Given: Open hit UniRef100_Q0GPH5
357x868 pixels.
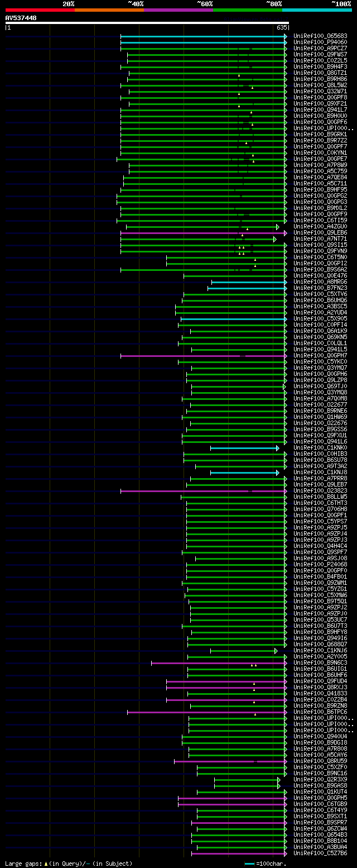Looking at the screenshot, I should pos(320,798).
